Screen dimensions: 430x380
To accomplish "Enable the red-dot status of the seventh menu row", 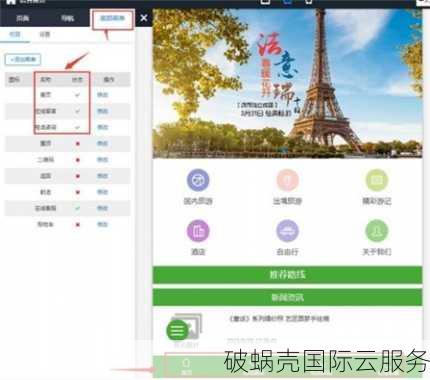I will coord(78,192).
